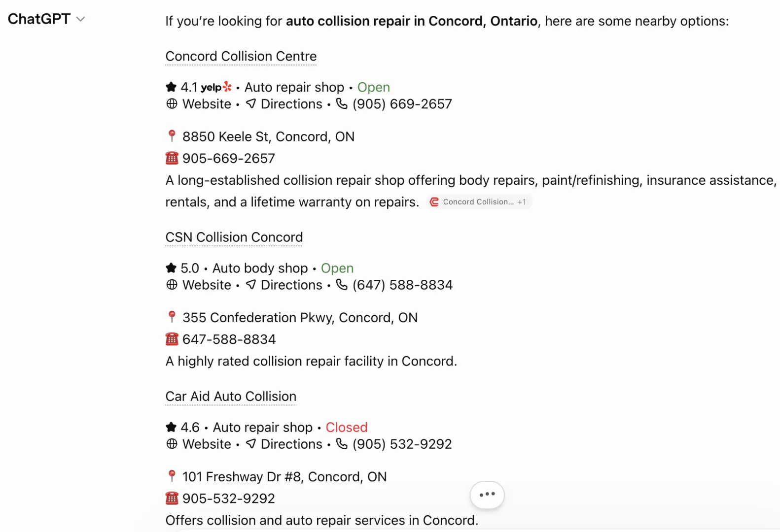Open the ChatGPT model selector dropdown

pyautogui.click(x=46, y=19)
